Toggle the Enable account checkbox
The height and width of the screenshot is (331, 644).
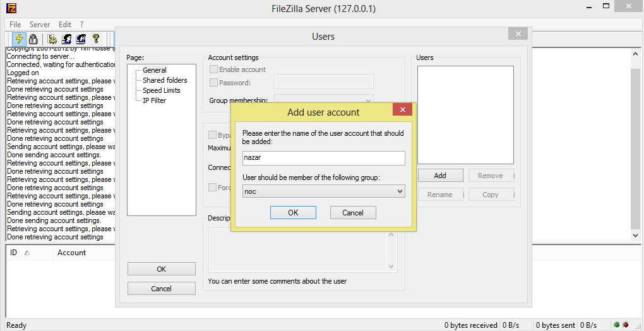[x=213, y=69]
